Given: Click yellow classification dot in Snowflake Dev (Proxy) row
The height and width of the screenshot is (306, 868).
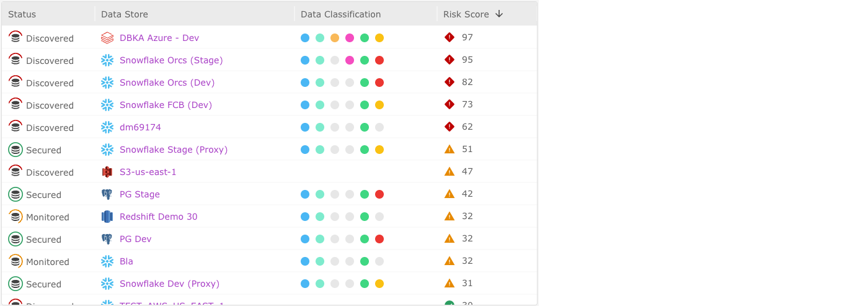Looking at the screenshot, I should click(x=379, y=284).
